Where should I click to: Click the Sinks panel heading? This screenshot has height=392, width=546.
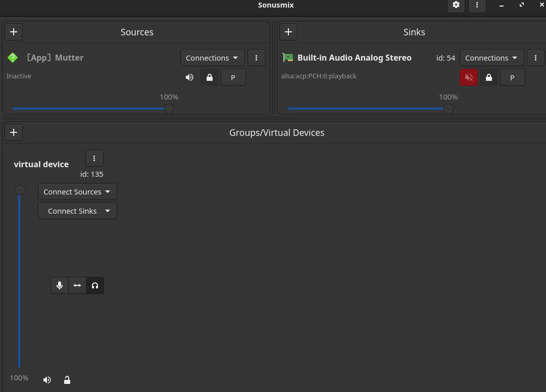(414, 32)
